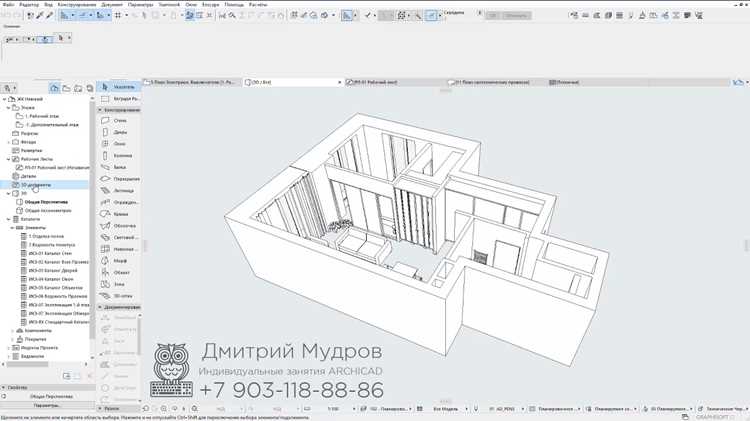
Task: Select the Детали item in Navigator
Action: (x=28, y=176)
